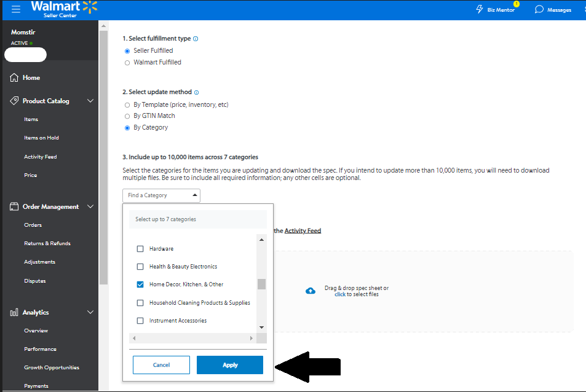This screenshot has width=586, height=392.
Task: Open Items on Hold in sidebar
Action: click(41, 138)
